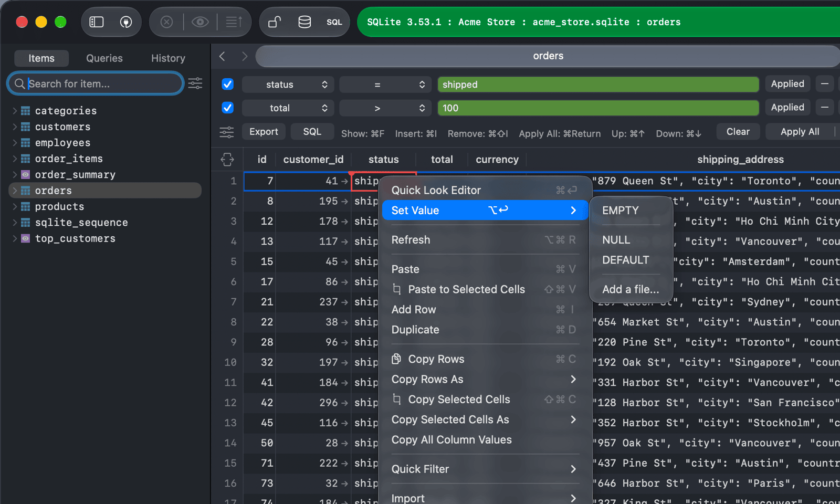Follow foreign key arrow next to 195
Image resolution: width=840 pixels, height=504 pixels.
point(344,201)
